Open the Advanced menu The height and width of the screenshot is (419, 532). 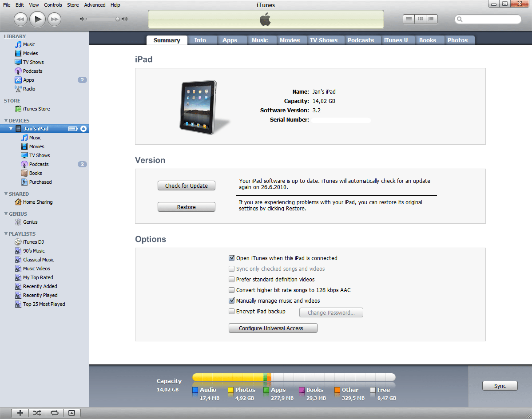[95, 5]
